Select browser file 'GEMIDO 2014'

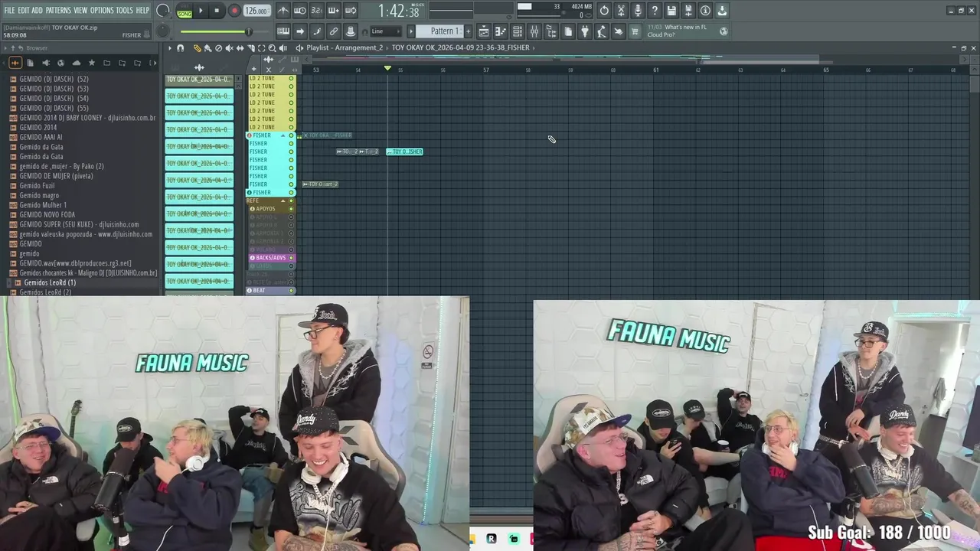[x=38, y=128]
